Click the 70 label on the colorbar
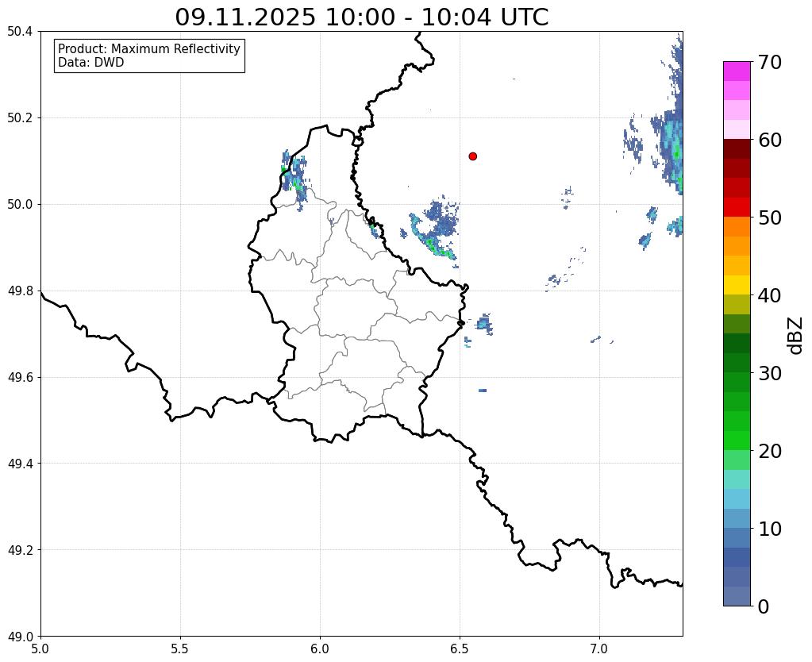Screen dimensions: 812x662 768,62
